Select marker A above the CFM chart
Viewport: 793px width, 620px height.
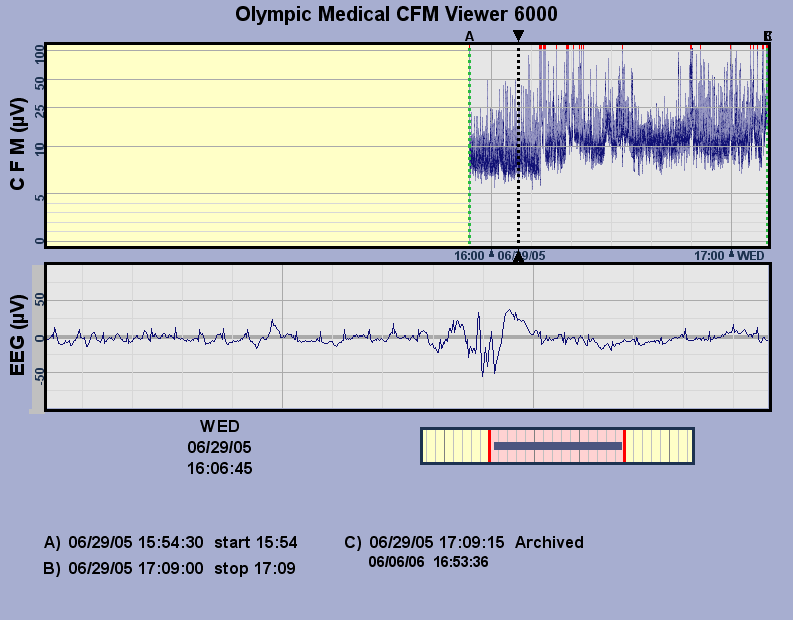[x=469, y=36]
